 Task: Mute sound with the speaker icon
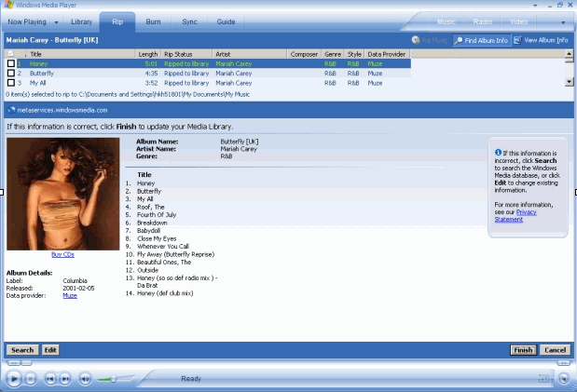(85, 379)
